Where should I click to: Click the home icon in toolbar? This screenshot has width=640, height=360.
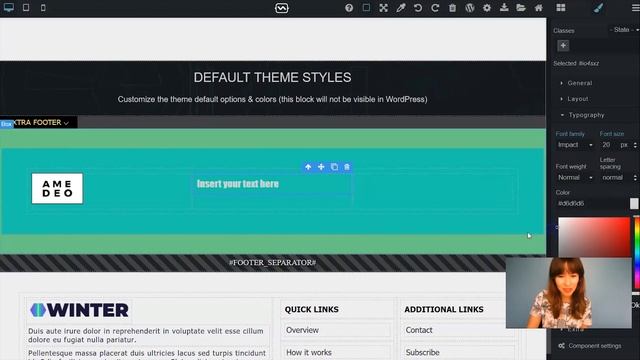click(539, 8)
